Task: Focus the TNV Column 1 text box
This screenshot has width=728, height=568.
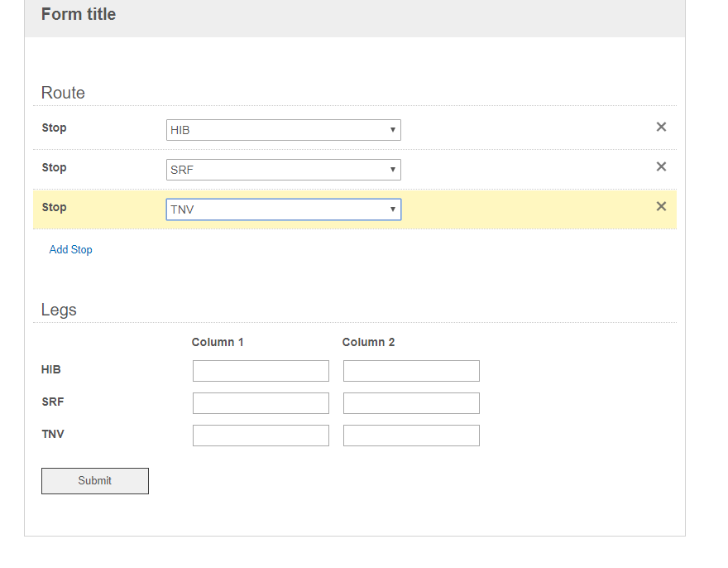Action: [x=261, y=436]
